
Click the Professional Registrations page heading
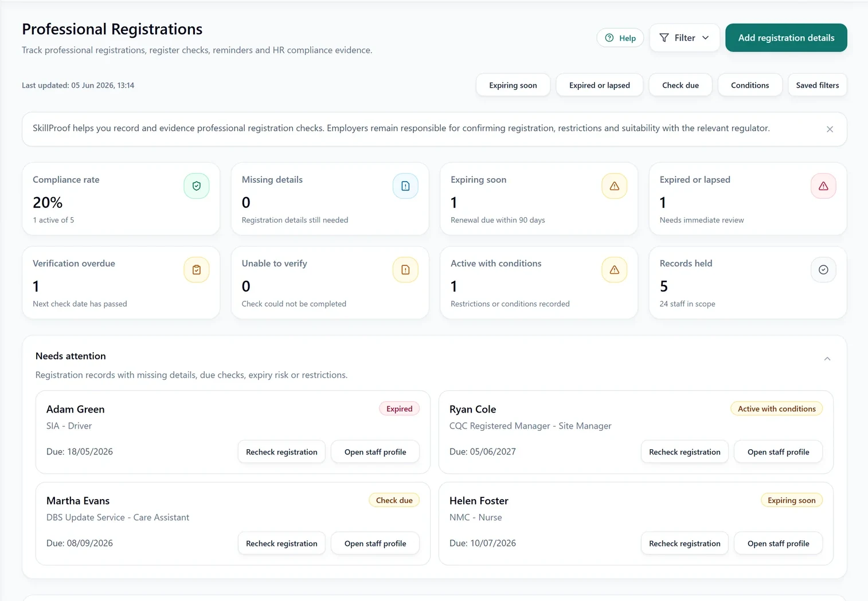tap(112, 29)
